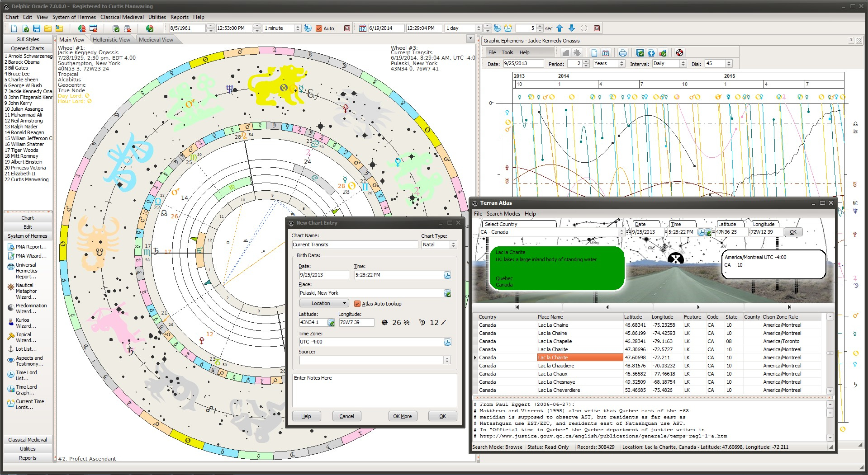The height and width of the screenshot is (475, 868).
Task: Open Search Modes menu in Terran Atlas
Action: 503,214
